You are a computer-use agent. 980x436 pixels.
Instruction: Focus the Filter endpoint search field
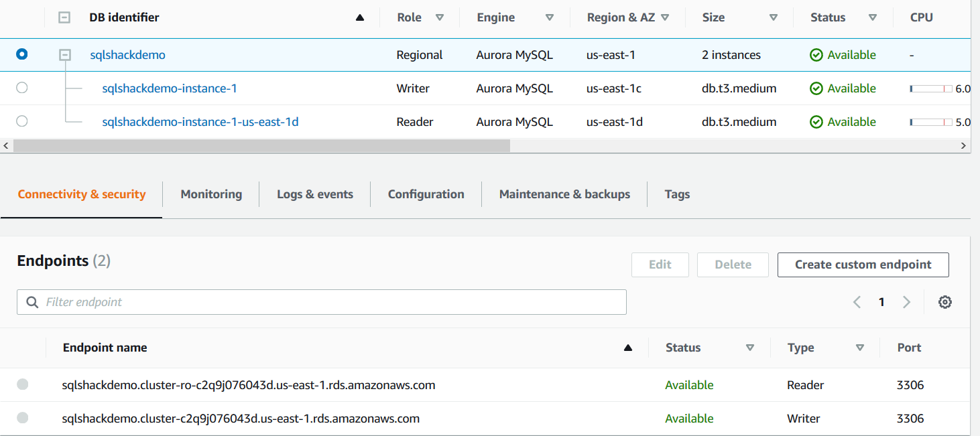click(322, 302)
